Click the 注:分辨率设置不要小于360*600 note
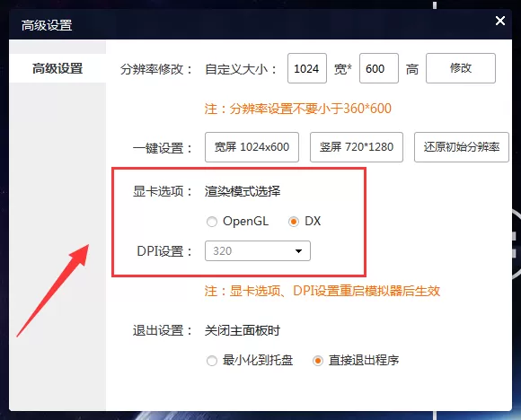This screenshot has width=521, height=420. tap(298, 109)
